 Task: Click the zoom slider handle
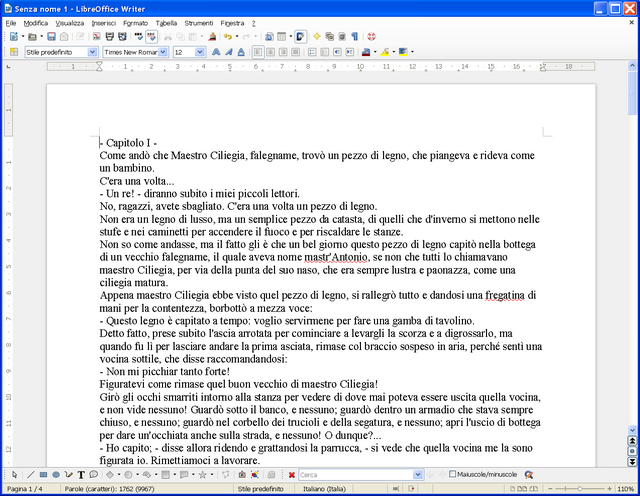coord(580,489)
